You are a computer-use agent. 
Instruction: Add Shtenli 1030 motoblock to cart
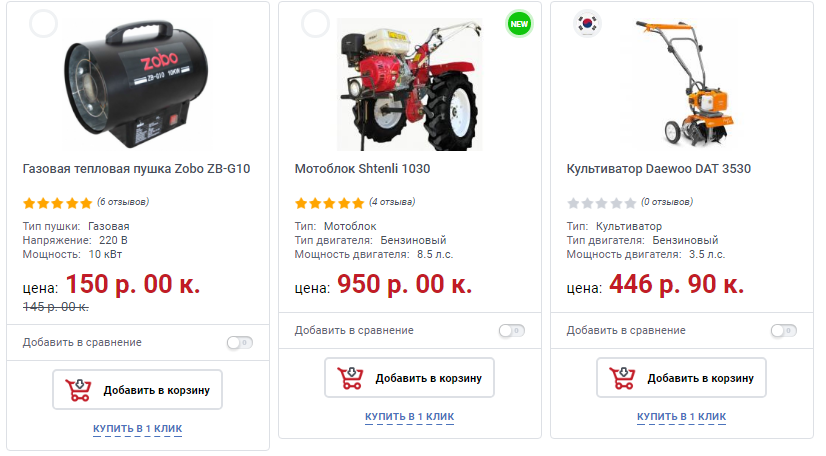pyautogui.click(x=409, y=378)
